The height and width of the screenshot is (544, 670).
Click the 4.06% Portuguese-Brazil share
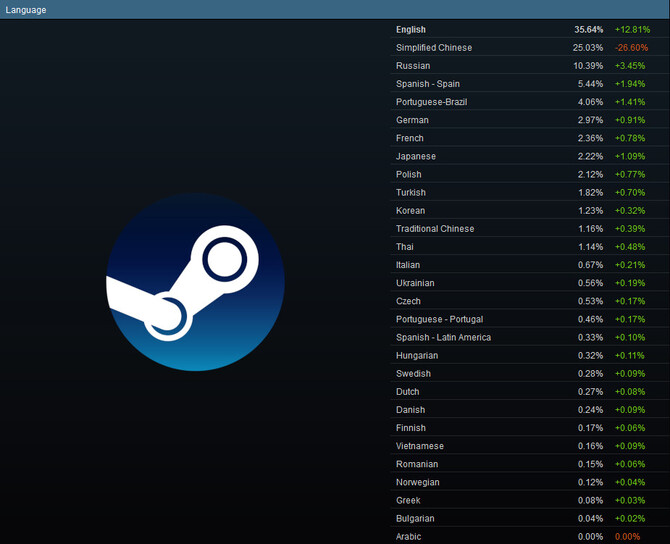click(591, 102)
